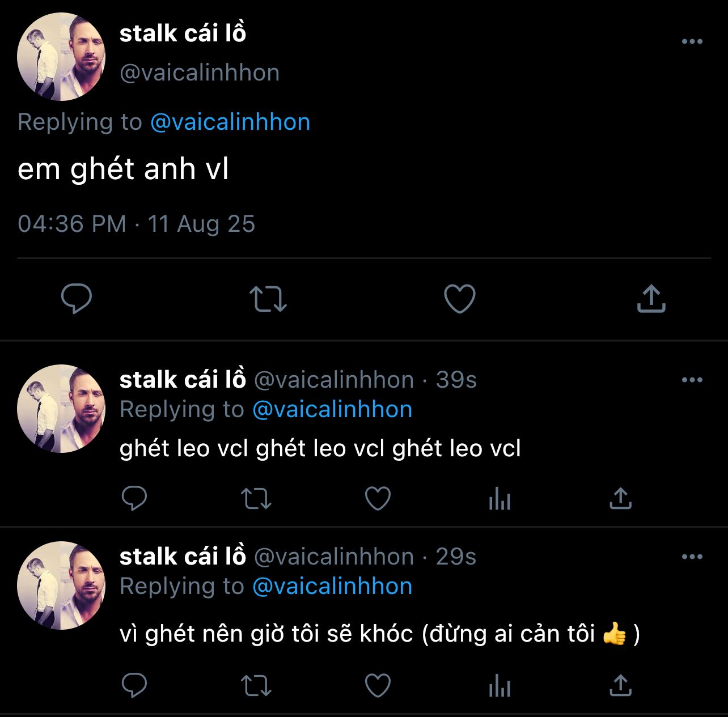Open @vaicalinhhon mention in the 39s reply
The image size is (728, 717).
click(332, 409)
